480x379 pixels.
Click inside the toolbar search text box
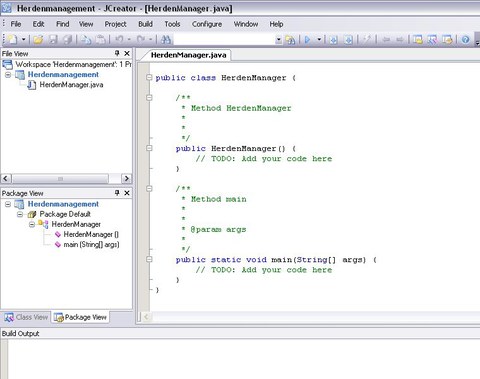(224, 40)
